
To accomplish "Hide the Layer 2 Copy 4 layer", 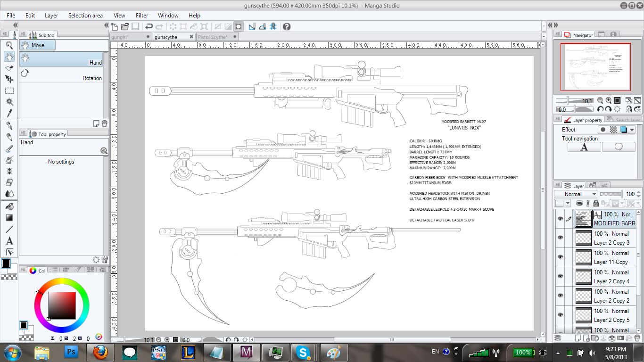I will point(560,277).
